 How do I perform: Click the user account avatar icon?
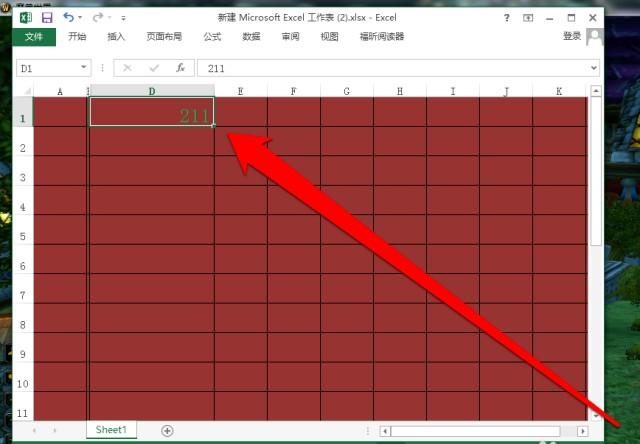594,37
